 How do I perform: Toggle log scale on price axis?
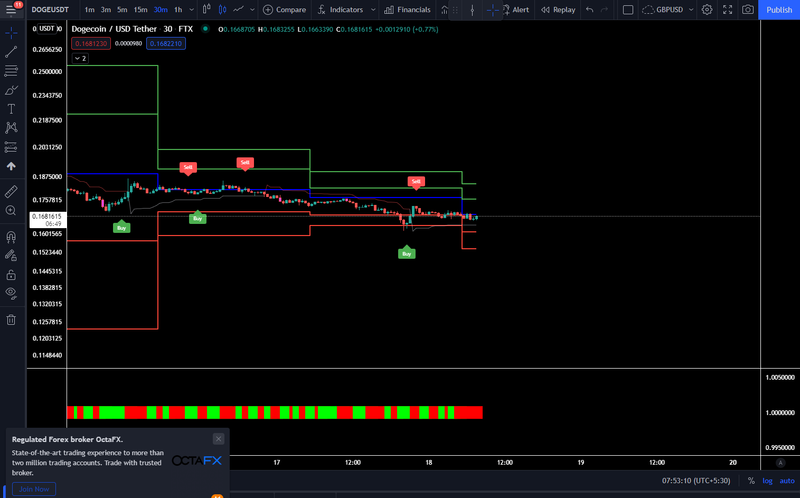click(767, 481)
